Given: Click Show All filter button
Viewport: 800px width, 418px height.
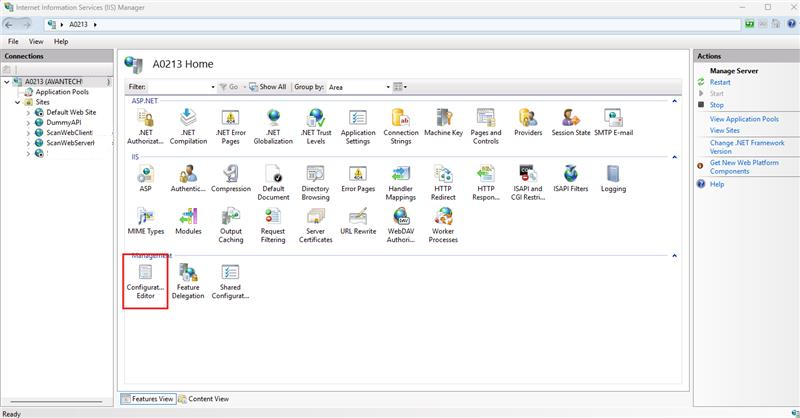Looking at the screenshot, I should click(267, 87).
